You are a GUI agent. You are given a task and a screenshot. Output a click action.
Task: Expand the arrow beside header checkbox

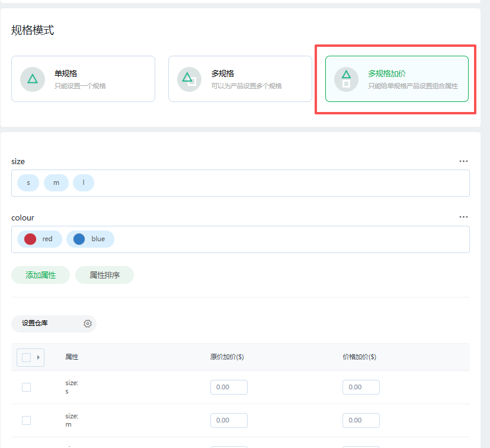(x=39, y=357)
